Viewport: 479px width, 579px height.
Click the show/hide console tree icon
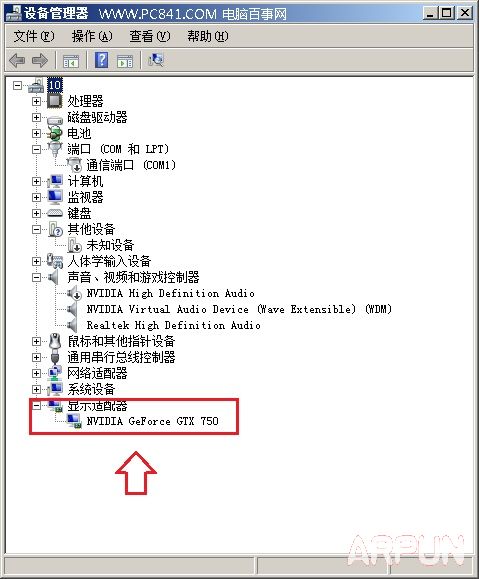coord(71,61)
